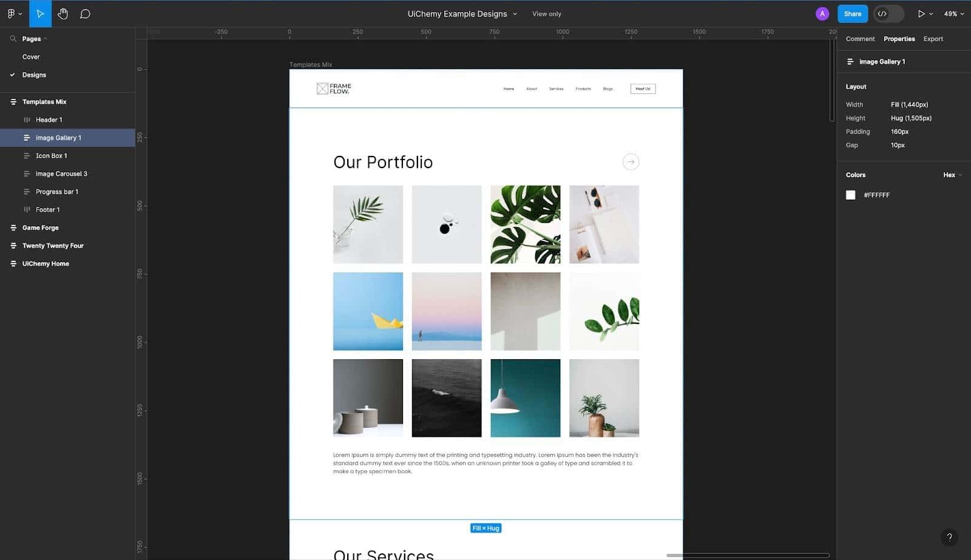971x560 pixels.
Task: Select the Comment tool bubble
Action: (x=85, y=13)
